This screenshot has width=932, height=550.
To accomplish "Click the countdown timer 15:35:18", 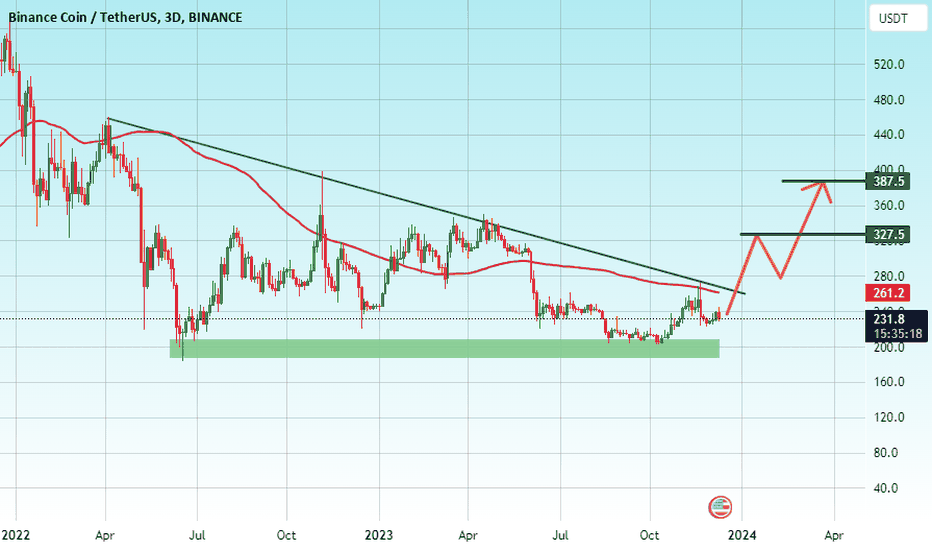I will (898, 334).
